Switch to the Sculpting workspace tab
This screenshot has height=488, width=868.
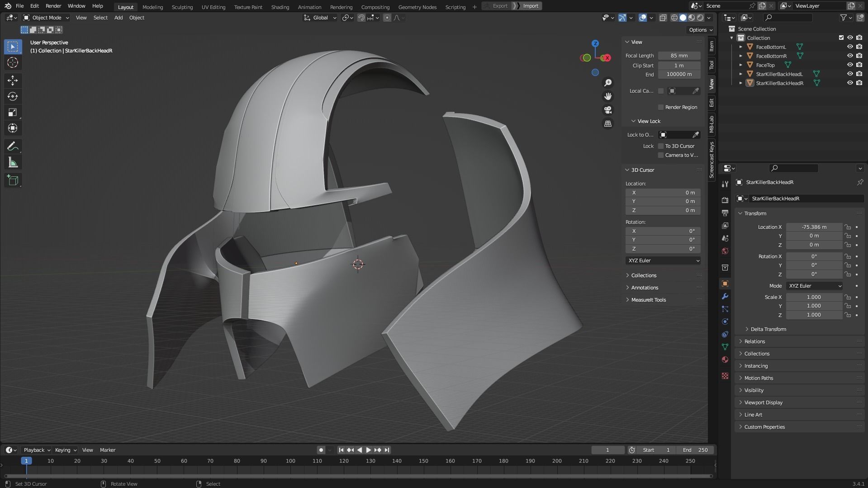[x=182, y=7]
